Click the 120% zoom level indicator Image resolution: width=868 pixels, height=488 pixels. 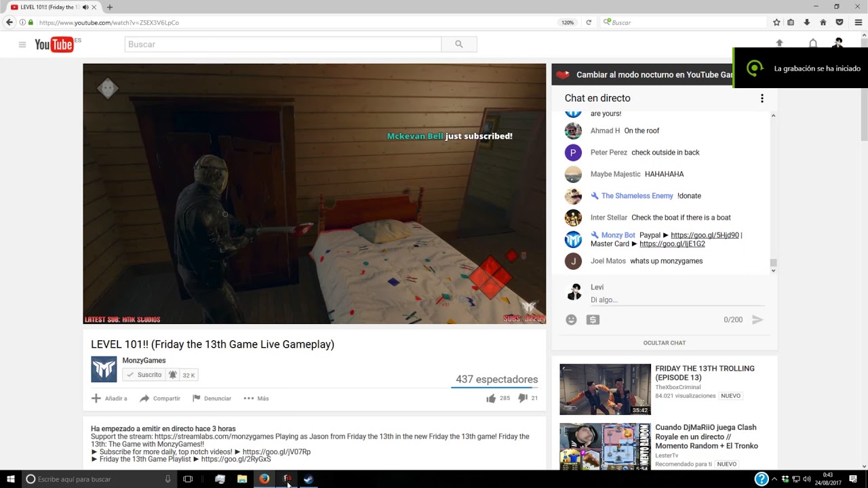coord(568,22)
